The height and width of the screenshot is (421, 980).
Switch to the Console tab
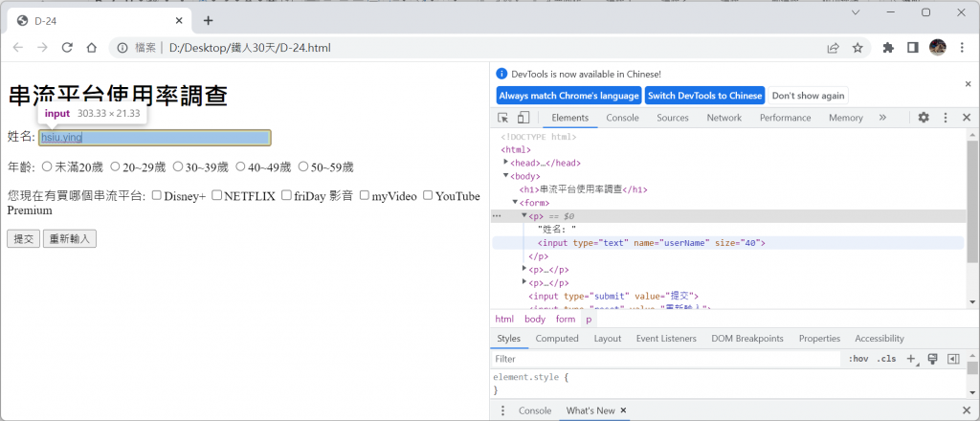[622, 118]
